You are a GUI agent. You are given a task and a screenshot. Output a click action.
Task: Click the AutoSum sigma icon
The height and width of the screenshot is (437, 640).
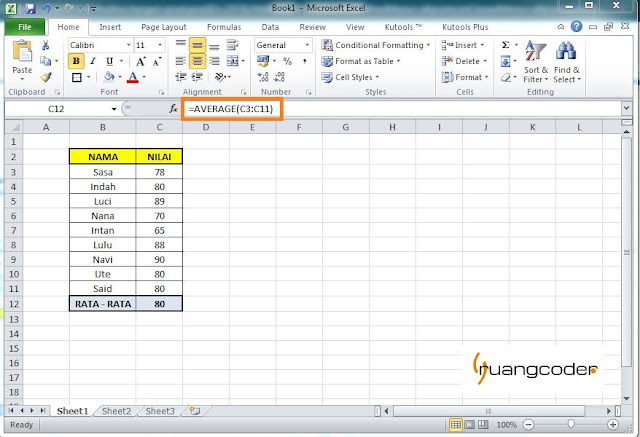point(505,45)
